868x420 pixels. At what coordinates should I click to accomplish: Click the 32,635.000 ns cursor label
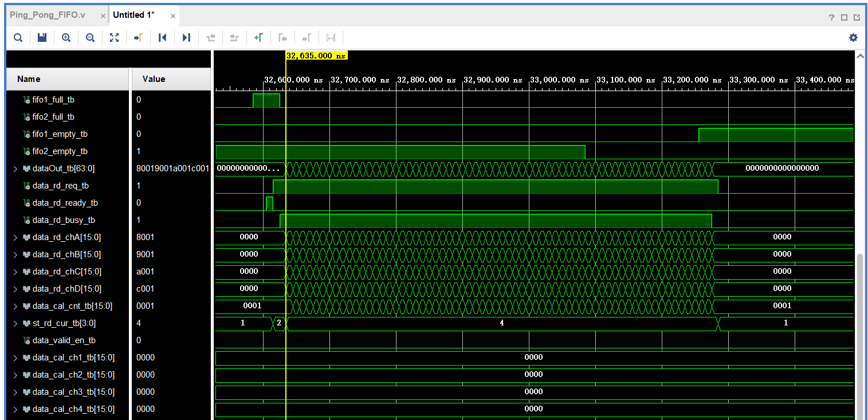pyautogui.click(x=316, y=56)
